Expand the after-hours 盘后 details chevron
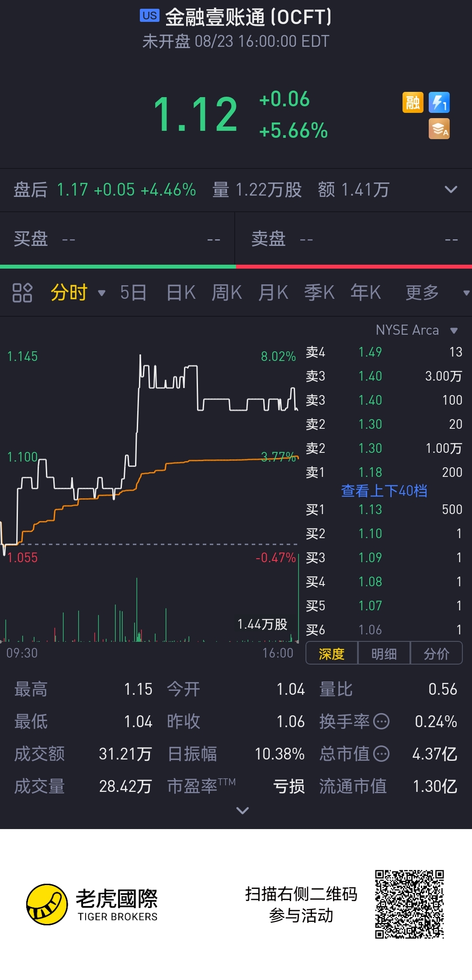The image size is (472, 980). [451, 189]
